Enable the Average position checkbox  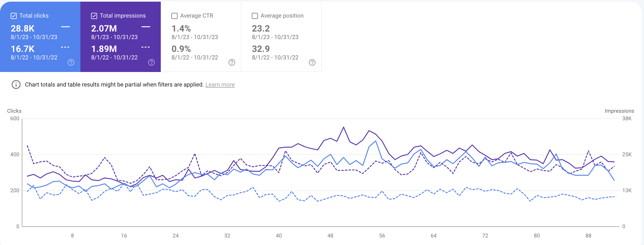click(254, 16)
